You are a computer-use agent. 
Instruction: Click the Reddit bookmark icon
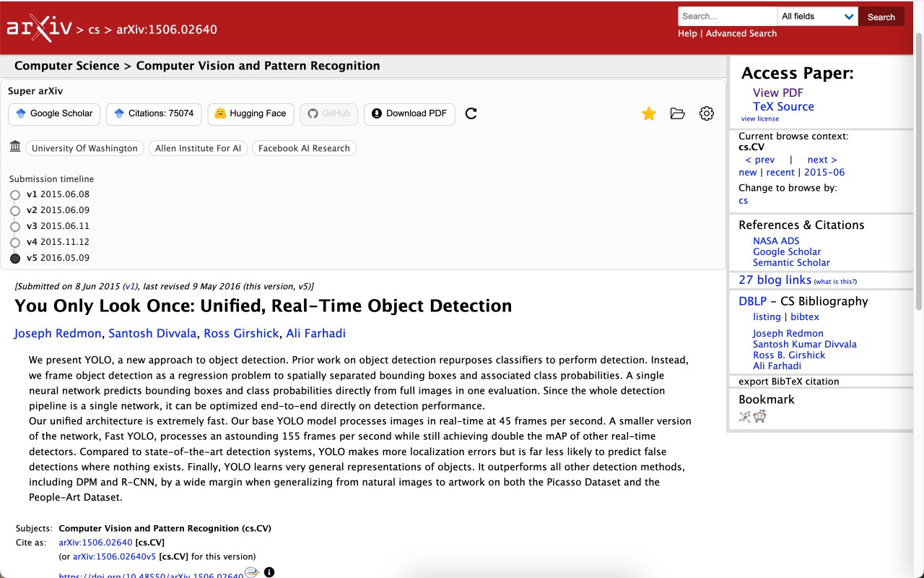click(x=759, y=416)
